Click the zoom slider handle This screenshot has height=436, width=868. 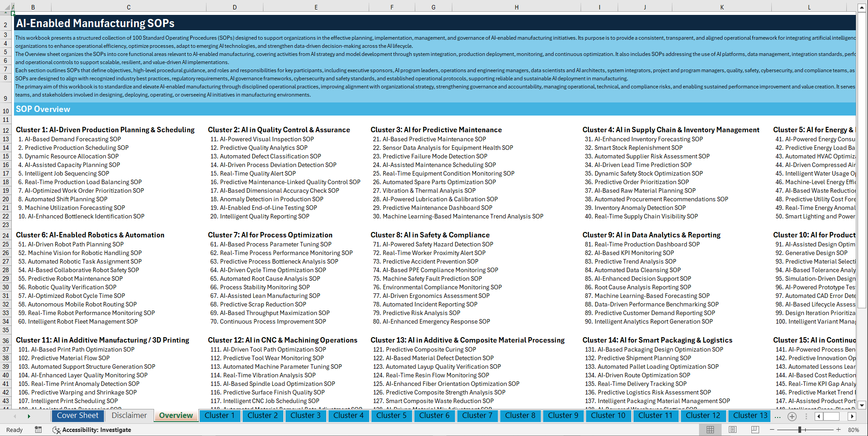(x=800, y=429)
